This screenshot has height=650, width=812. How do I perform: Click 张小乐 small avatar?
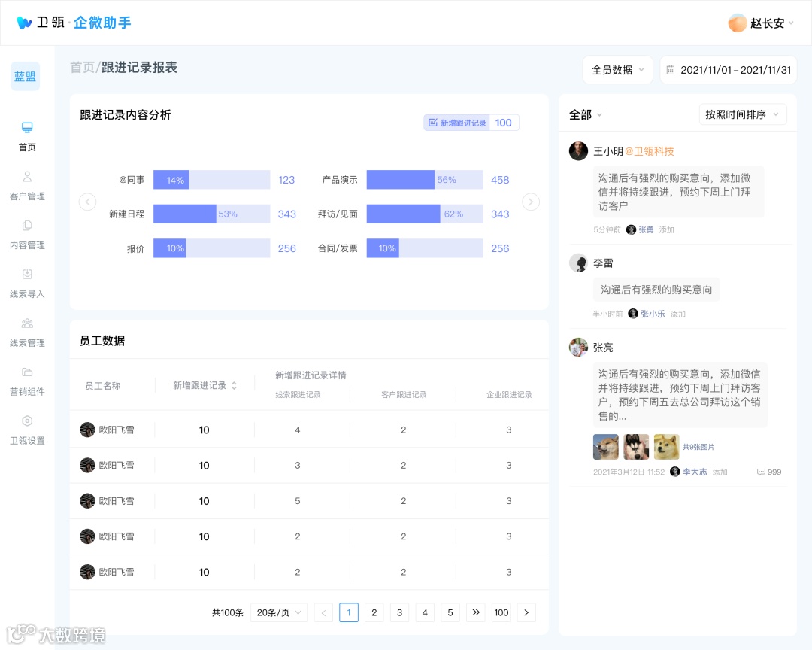(633, 314)
